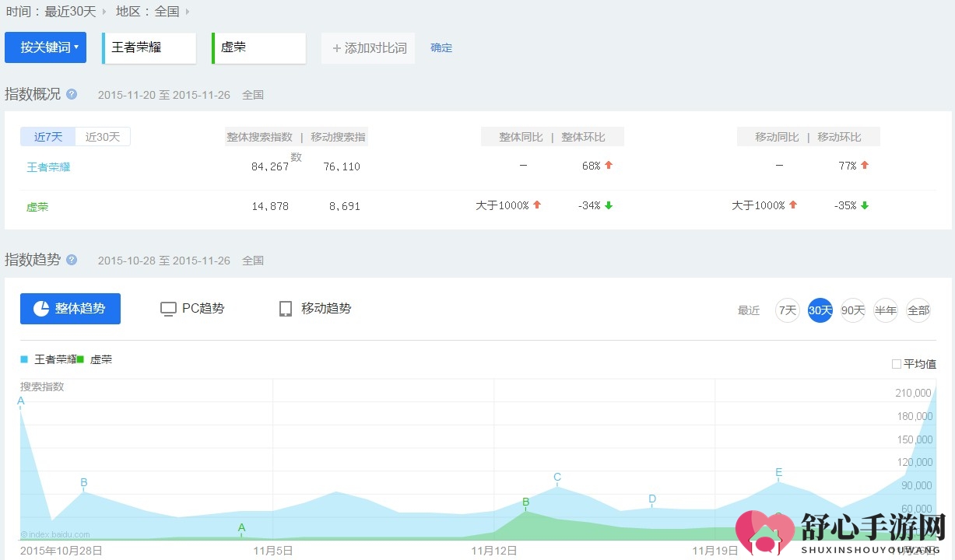Click red up arrow beside 77%
Image resolution: width=955 pixels, height=560 pixels.
click(865, 165)
